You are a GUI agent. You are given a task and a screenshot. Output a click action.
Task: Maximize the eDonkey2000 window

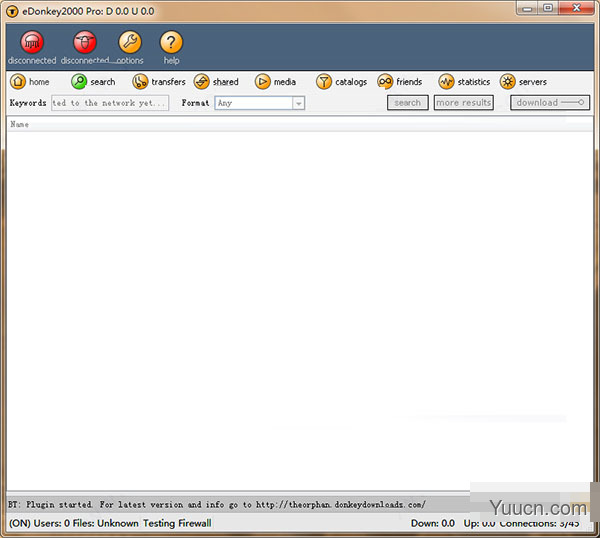click(x=548, y=8)
